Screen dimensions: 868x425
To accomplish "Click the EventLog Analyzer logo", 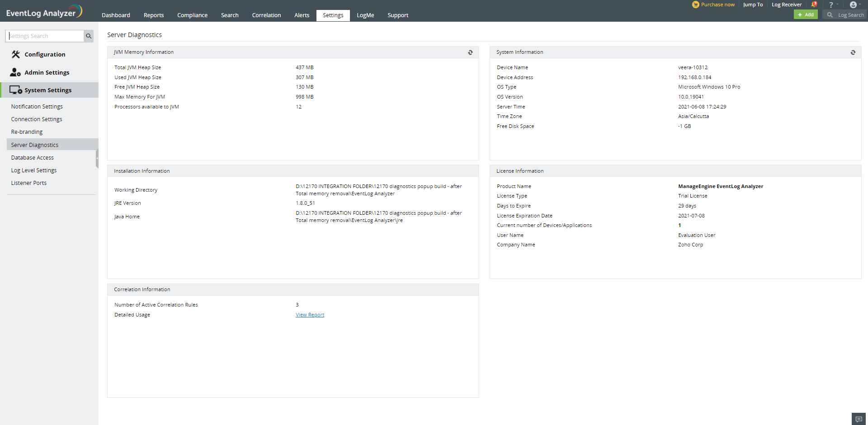I will click(44, 12).
